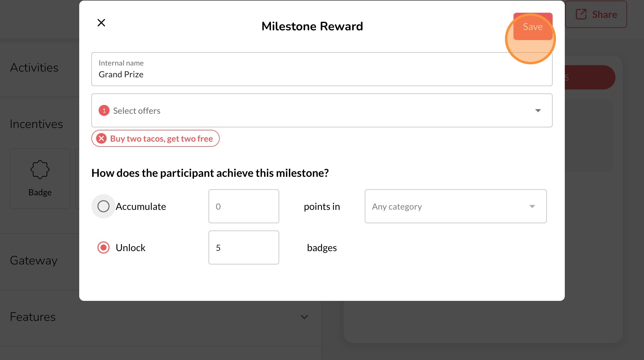Open the Gateway section
Image resolution: width=644 pixels, height=360 pixels.
point(34,261)
